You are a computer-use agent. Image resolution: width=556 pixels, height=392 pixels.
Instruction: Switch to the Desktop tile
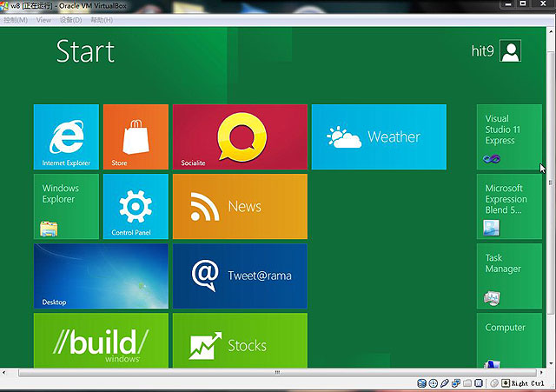101,276
